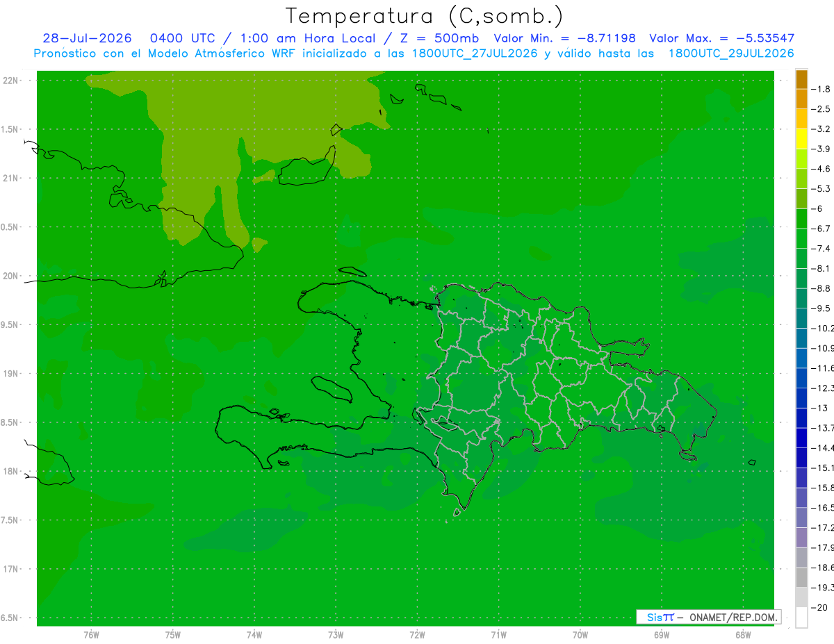Screen dimensions: 834x644
Task: Click the '19N' latitude label
Action: (10, 374)
